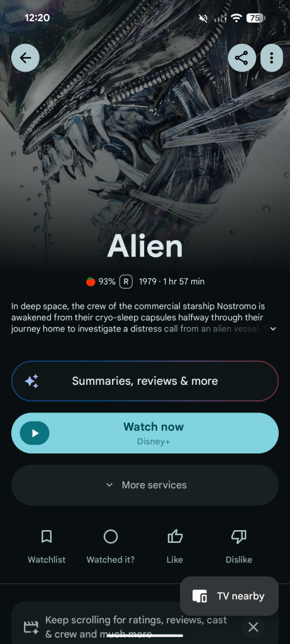The width and height of the screenshot is (290, 644).
Task: Tap the TV nearby cast icon
Action: point(199,596)
